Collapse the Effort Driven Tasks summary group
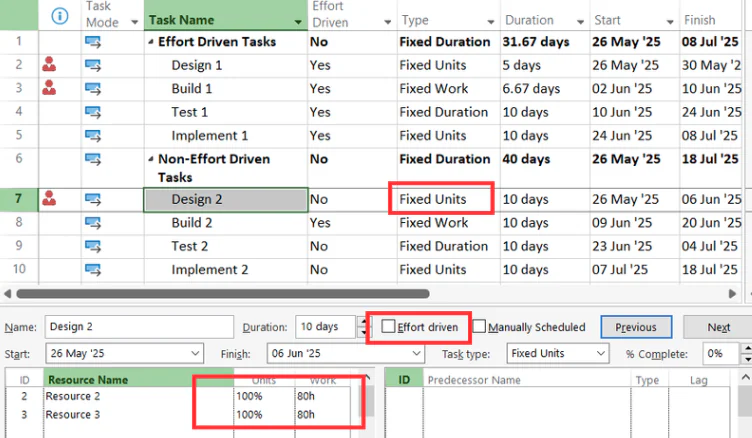Screen dimensions: 752x438 pyautogui.click(x=151, y=42)
